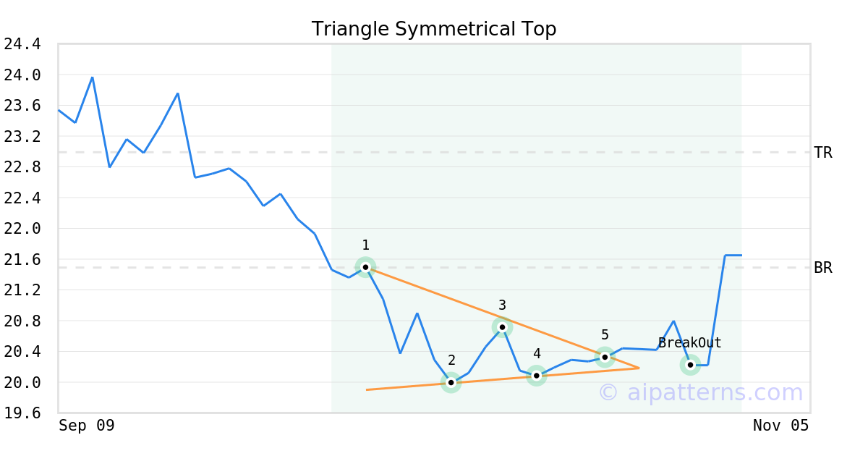Click the circle marker under label 5

point(605,357)
